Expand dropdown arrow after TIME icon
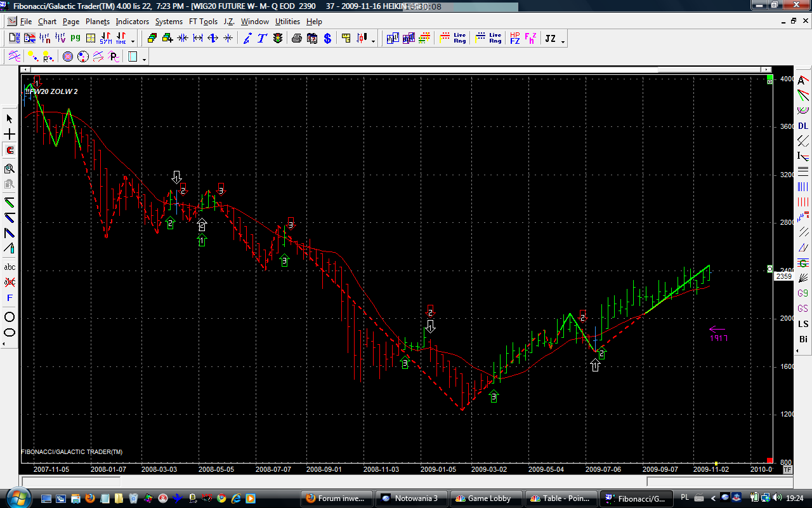The image size is (812, 508). (x=133, y=41)
